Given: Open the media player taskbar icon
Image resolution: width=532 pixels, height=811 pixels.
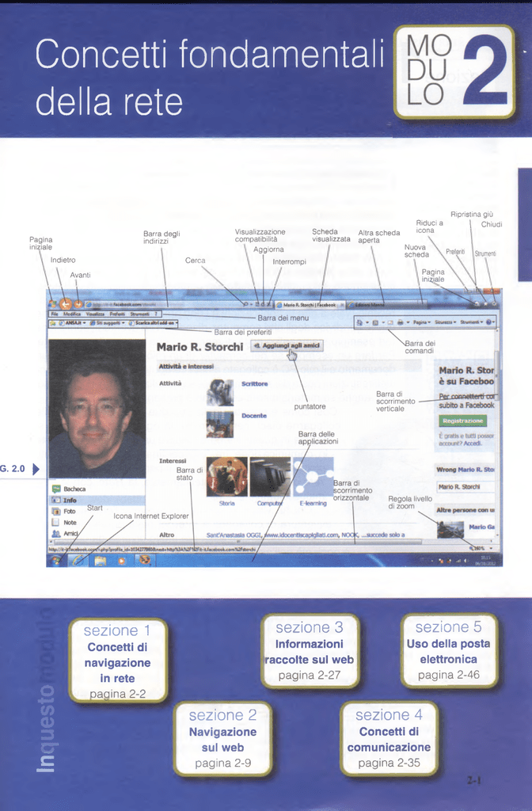Looking at the screenshot, I should click(x=122, y=560).
